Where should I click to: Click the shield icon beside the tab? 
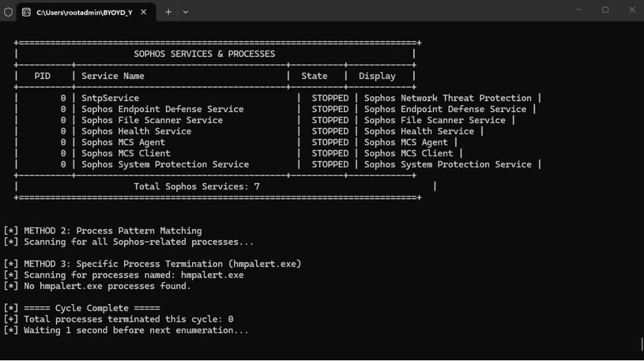click(8, 12)
